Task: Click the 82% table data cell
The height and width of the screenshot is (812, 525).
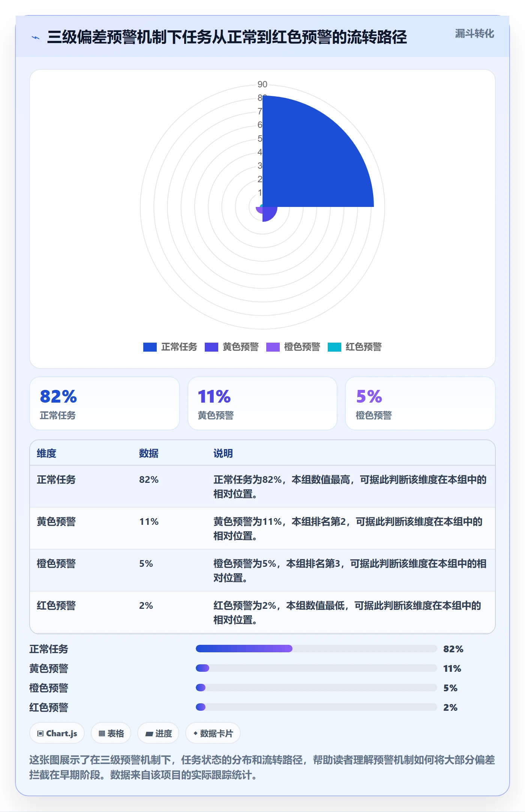Action: pos(149,479)
